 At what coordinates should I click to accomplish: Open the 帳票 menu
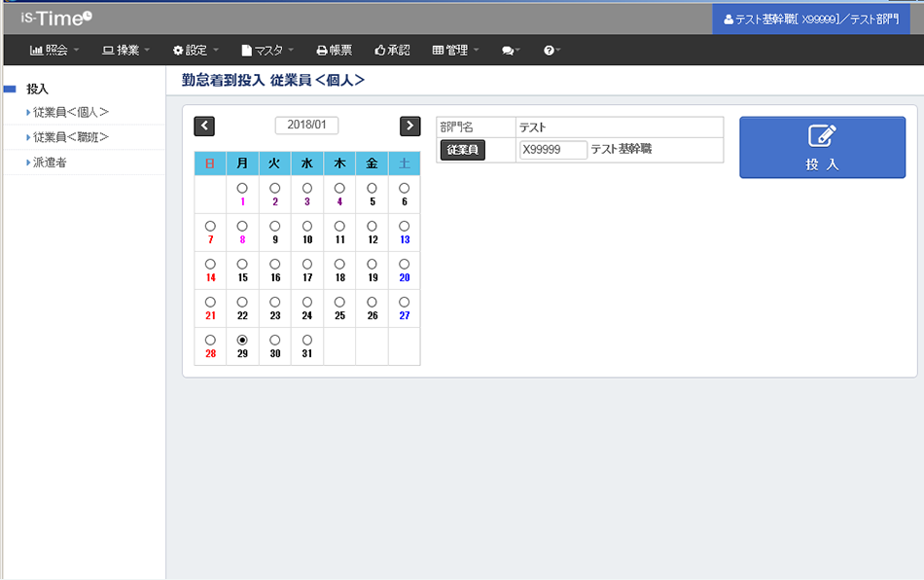pyautogui.click(x=335, y=51)
